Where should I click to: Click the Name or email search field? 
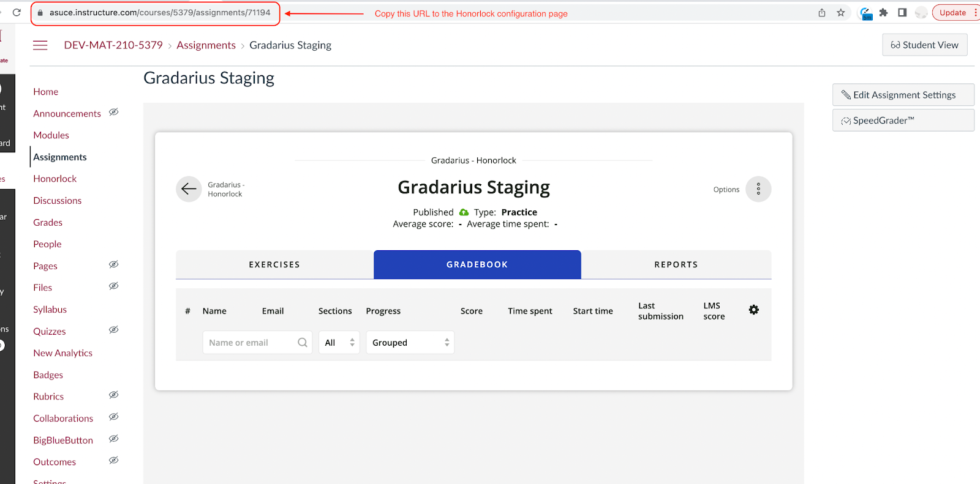pyautogui.click(x=257, y=343)
